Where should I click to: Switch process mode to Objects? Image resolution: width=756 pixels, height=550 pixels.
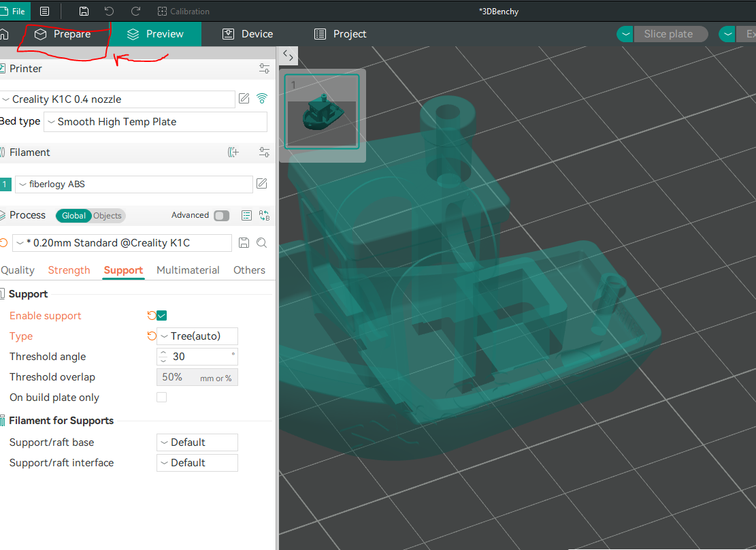click(108, 216)
